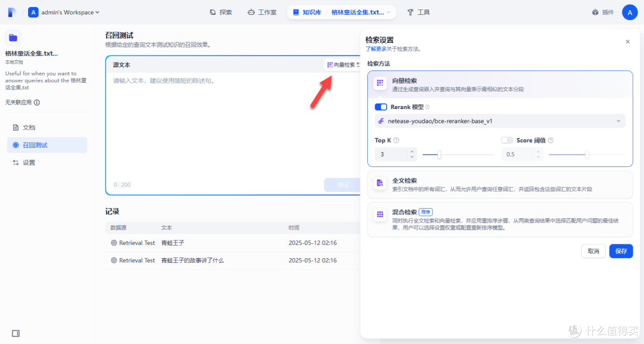Viewport: 644px width, 344px height.
Task: Go to the 探索 tab
Action: [221, 13]
